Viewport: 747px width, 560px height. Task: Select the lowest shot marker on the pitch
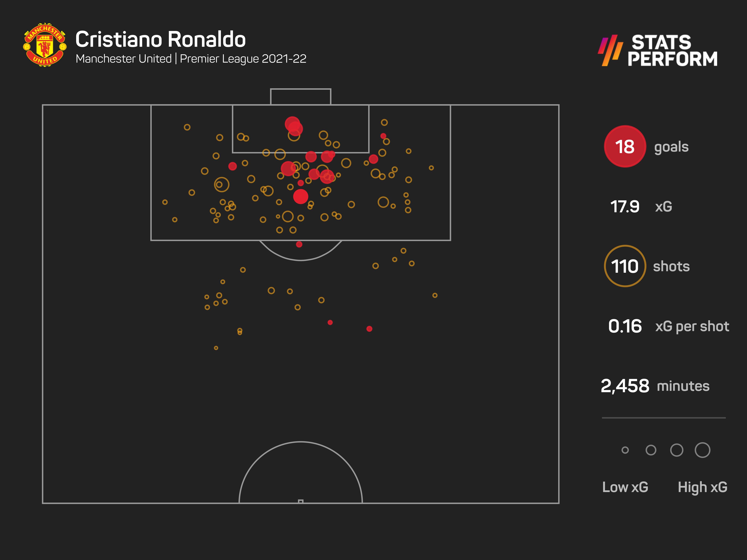click(x=216, y=348)
